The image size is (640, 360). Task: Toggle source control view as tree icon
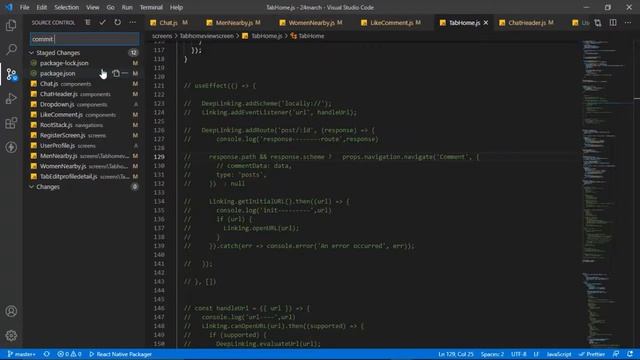tap(88, 22)
